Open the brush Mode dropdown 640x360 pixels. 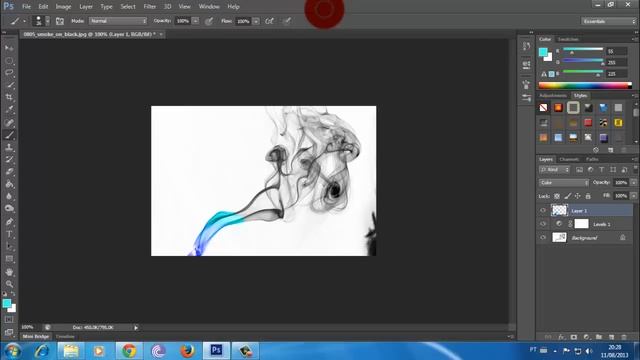118,21
